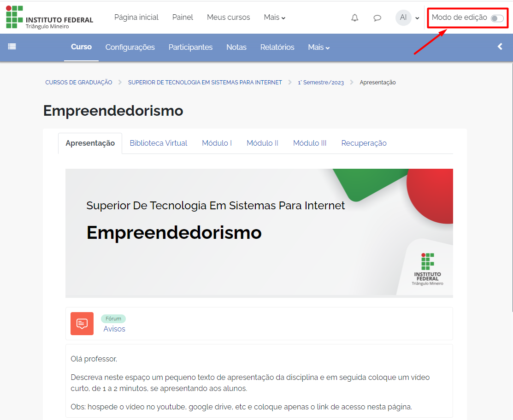
Task: Expand the top Mais navigation dropdown
Action: (x=274, y=18)
